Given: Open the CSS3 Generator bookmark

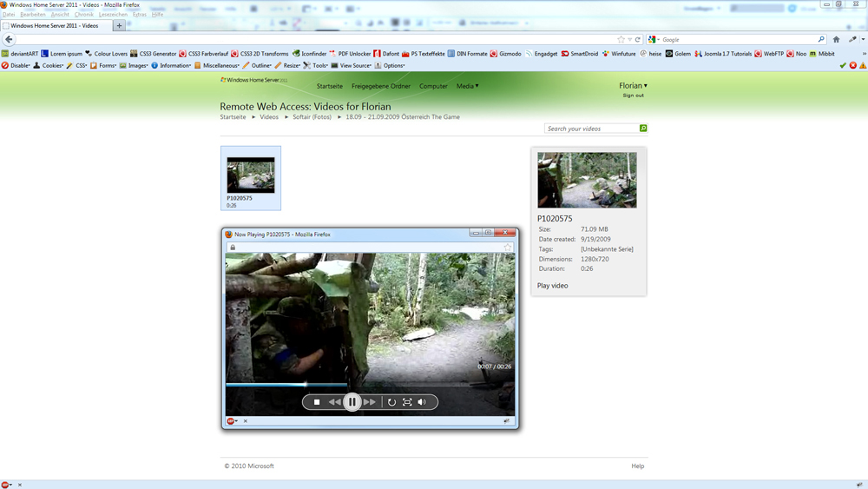Looking at the screenshot, I should 154,54.
